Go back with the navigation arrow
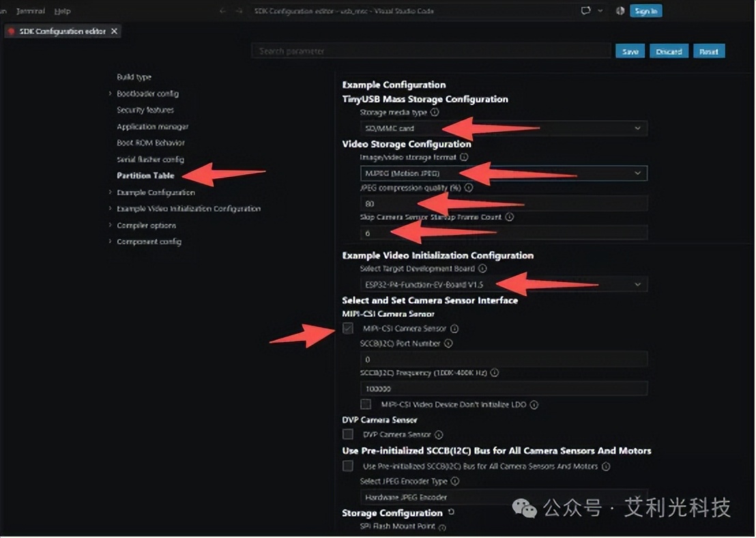Image resolution: width=756 pixels, height=538 pixels. 222,11
